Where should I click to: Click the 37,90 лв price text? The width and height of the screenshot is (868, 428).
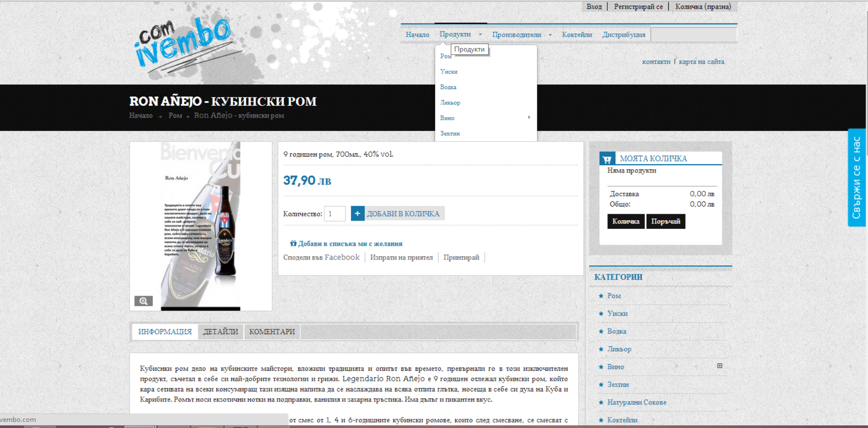[307, 180]
